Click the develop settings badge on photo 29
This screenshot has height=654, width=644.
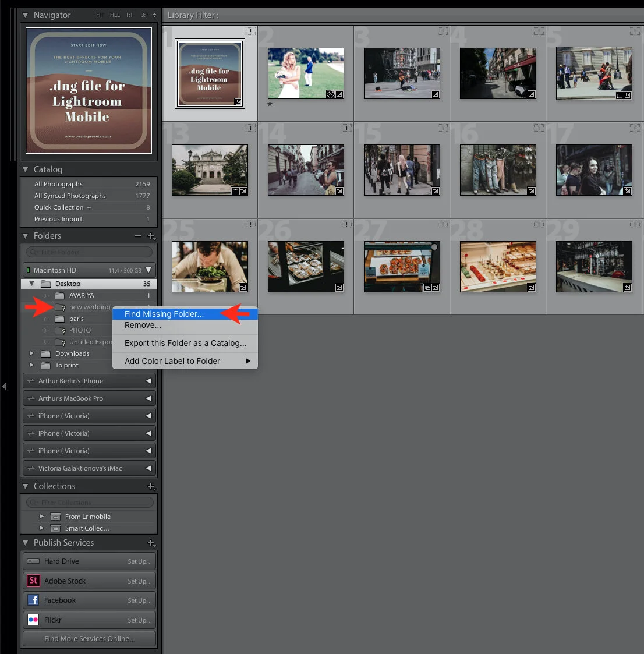[628, 287]
